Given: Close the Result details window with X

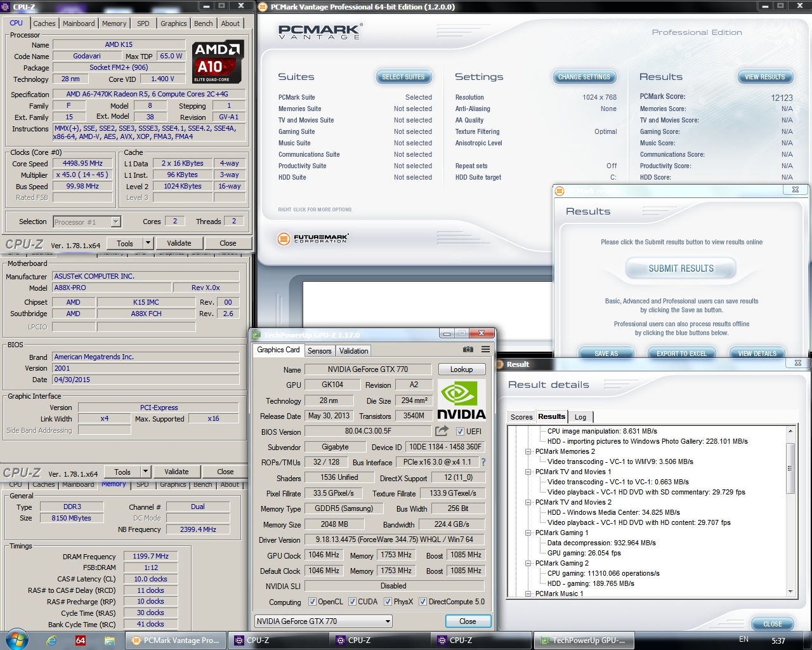Looking at the screenshot, I should pos(797,363).
